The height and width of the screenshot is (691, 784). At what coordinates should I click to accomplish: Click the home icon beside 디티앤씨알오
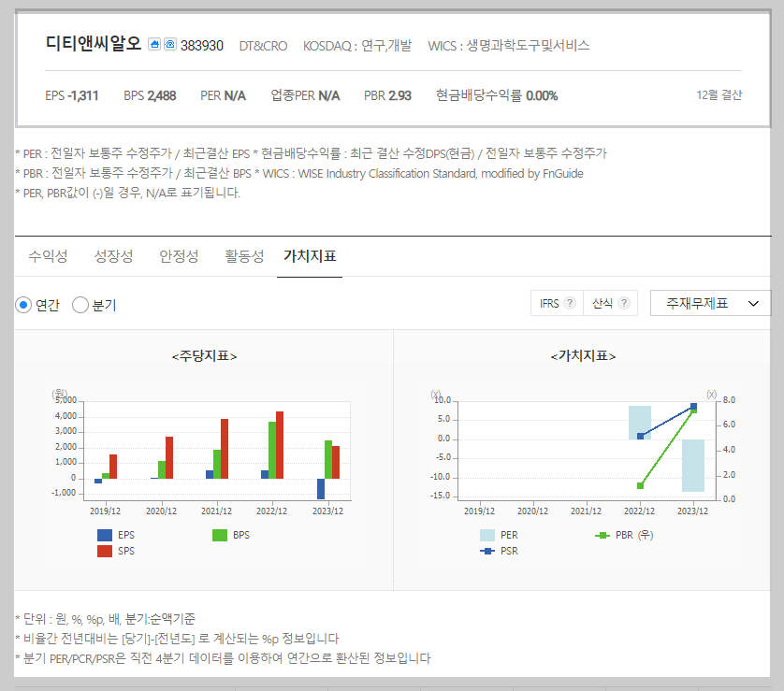155,44
